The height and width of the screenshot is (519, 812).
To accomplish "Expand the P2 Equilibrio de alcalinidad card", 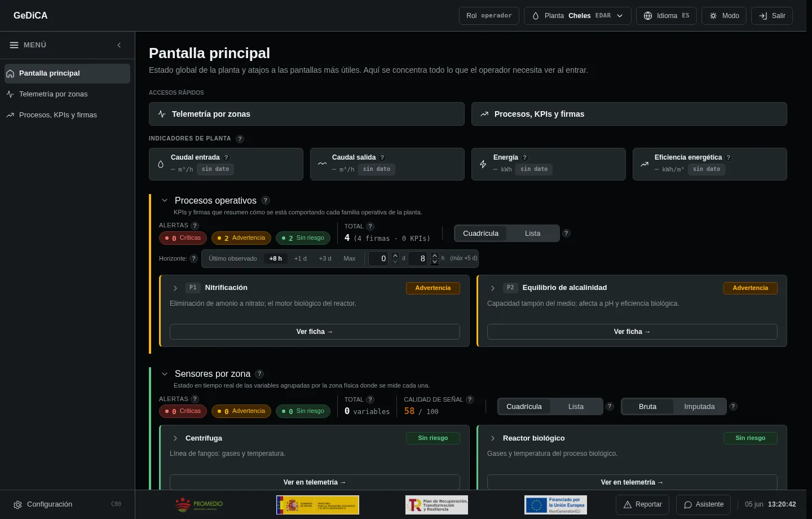I will tap(493, 288).
